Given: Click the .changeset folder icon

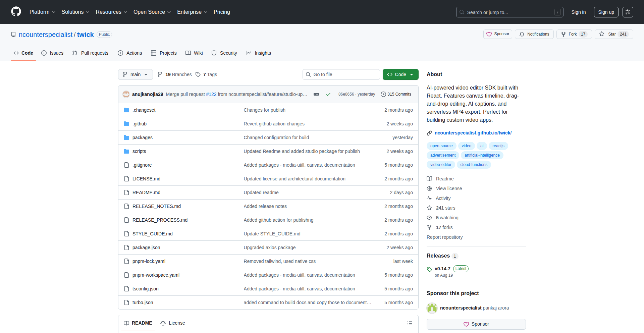Looking at the screenshot, I should pos(126,110).
